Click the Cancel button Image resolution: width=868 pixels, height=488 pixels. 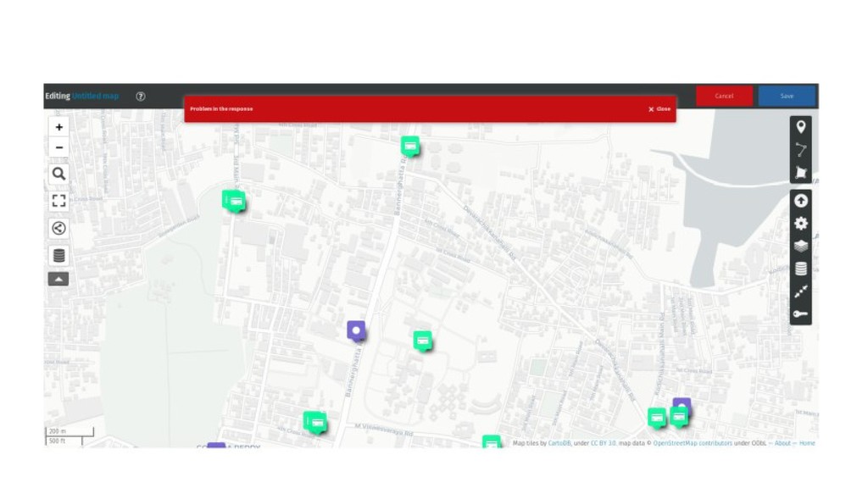[x=724, y=97]
